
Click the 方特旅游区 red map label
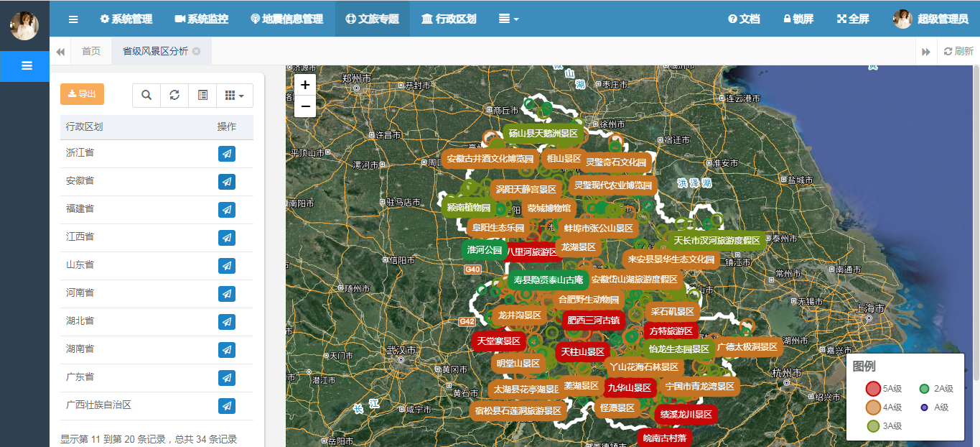[x=671, y=331]
